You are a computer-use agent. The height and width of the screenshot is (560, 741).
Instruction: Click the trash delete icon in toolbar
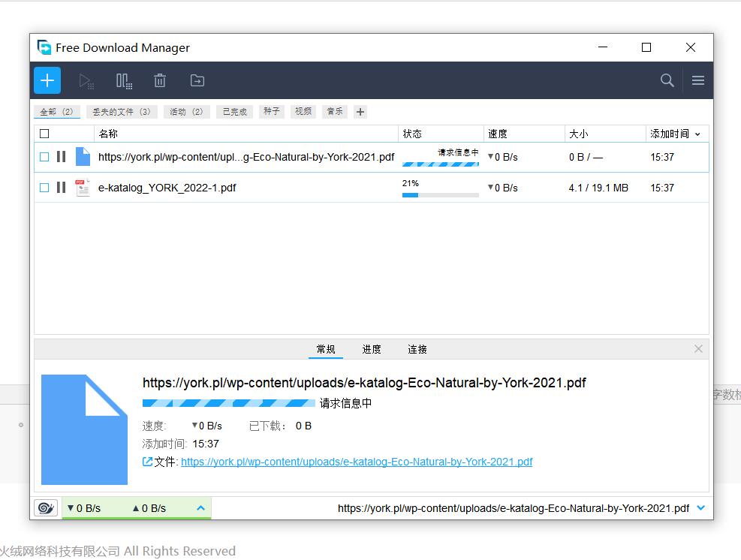coord(160,80)
